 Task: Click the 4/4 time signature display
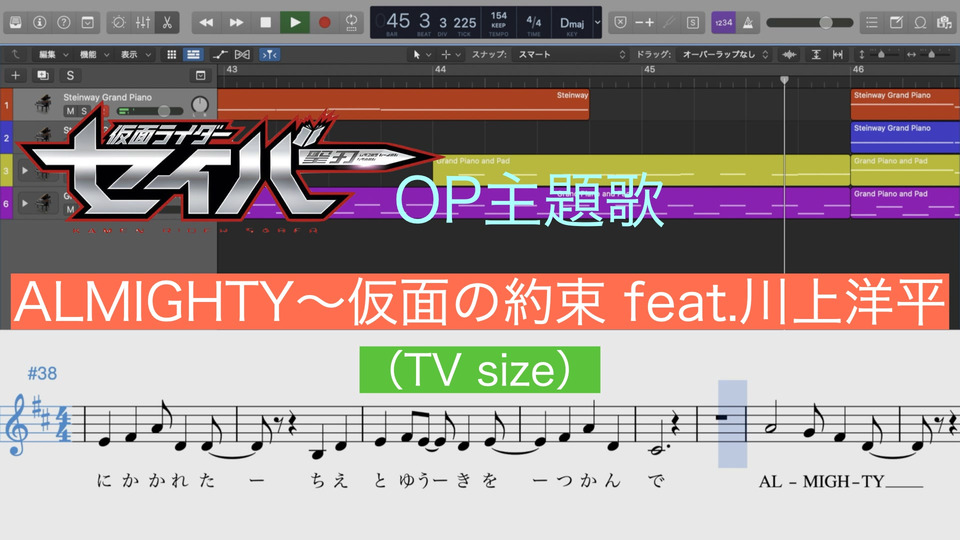(x=533, y=22)
